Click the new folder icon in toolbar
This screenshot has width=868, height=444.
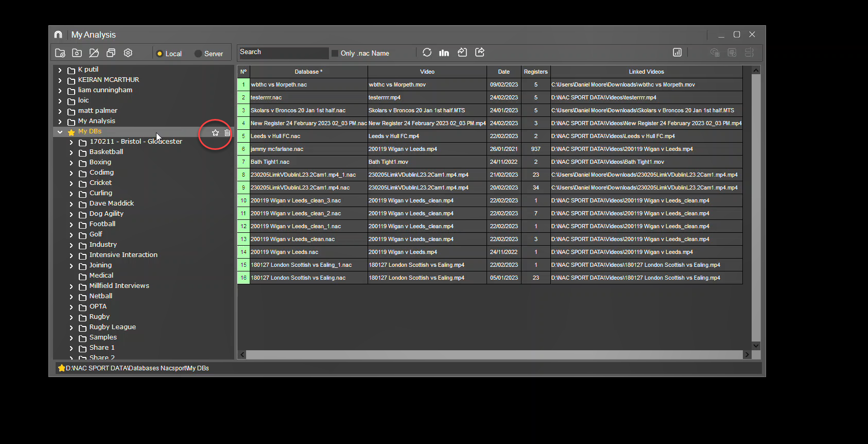tap(60, 53)
